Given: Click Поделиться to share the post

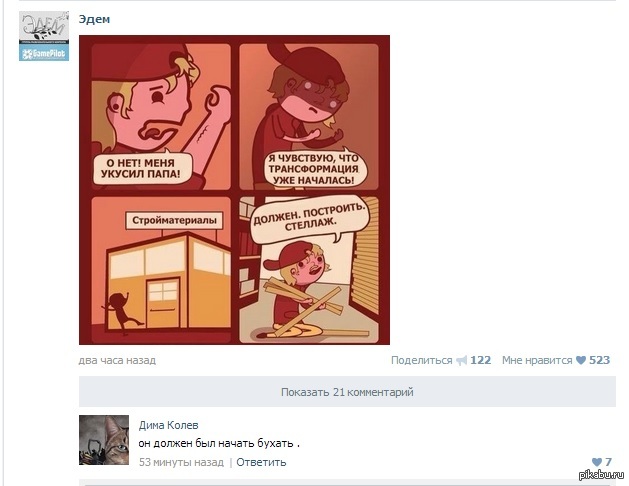Looking at the screenshot, I should [422, 360].
